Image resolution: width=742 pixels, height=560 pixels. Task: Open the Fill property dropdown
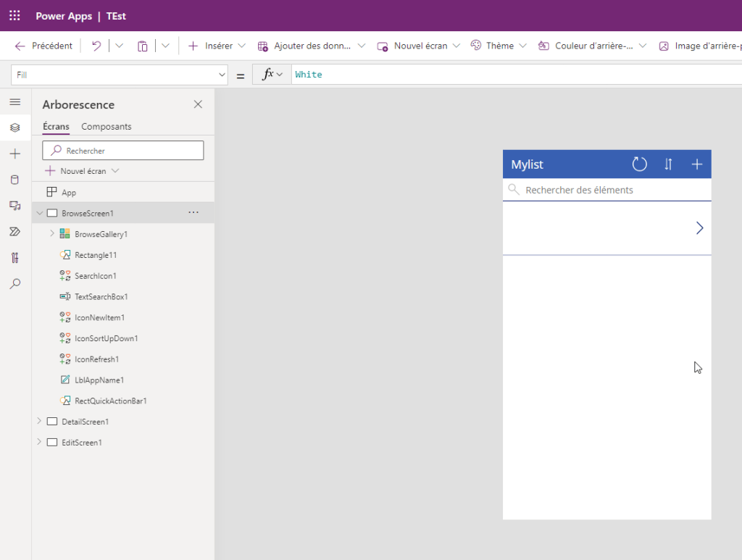(222, 75)
